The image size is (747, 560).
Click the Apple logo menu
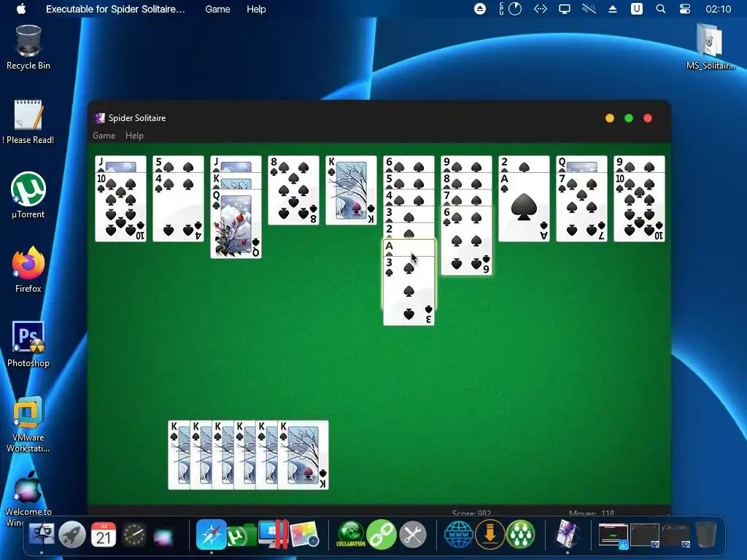[21, 9]
